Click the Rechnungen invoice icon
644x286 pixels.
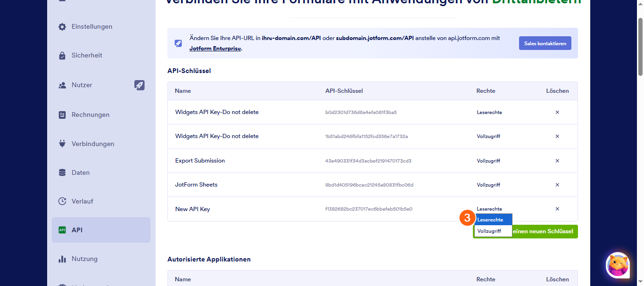pos(62,114)
